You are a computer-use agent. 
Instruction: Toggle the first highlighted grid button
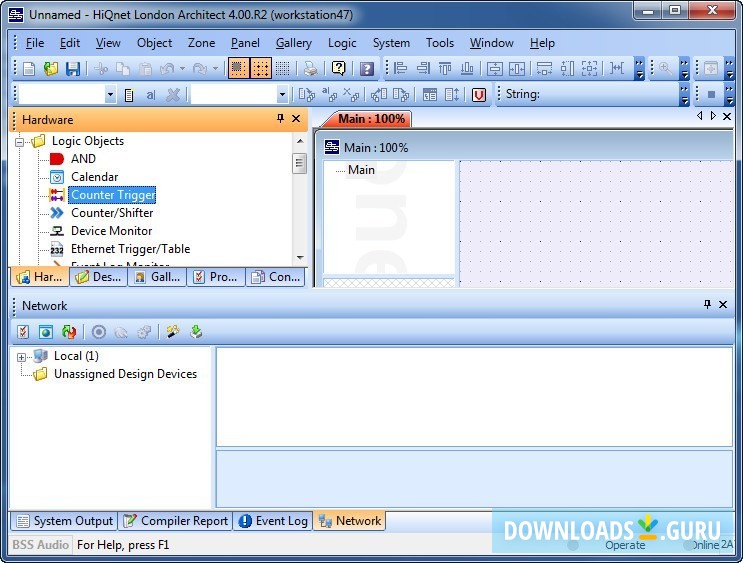click(238, 69)
